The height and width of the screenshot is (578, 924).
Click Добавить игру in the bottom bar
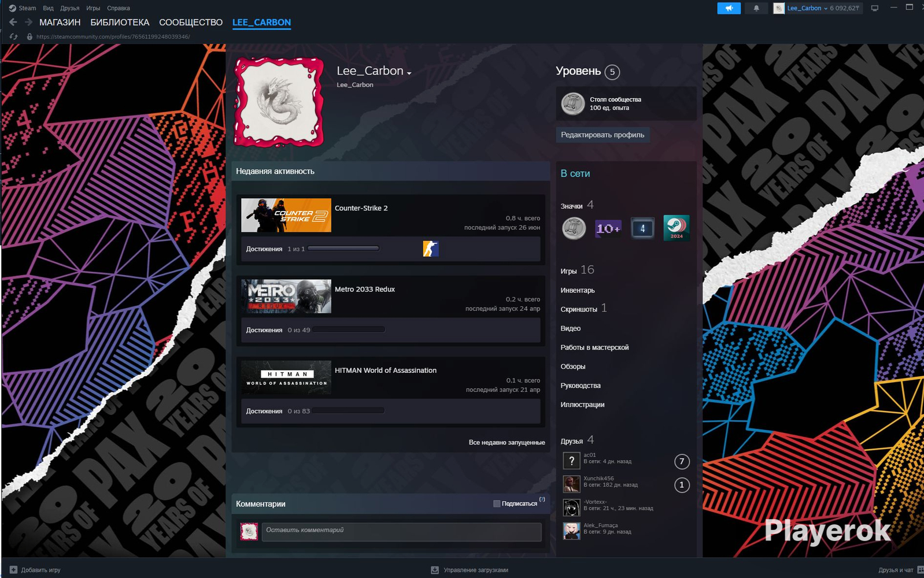tap(35, 570)
